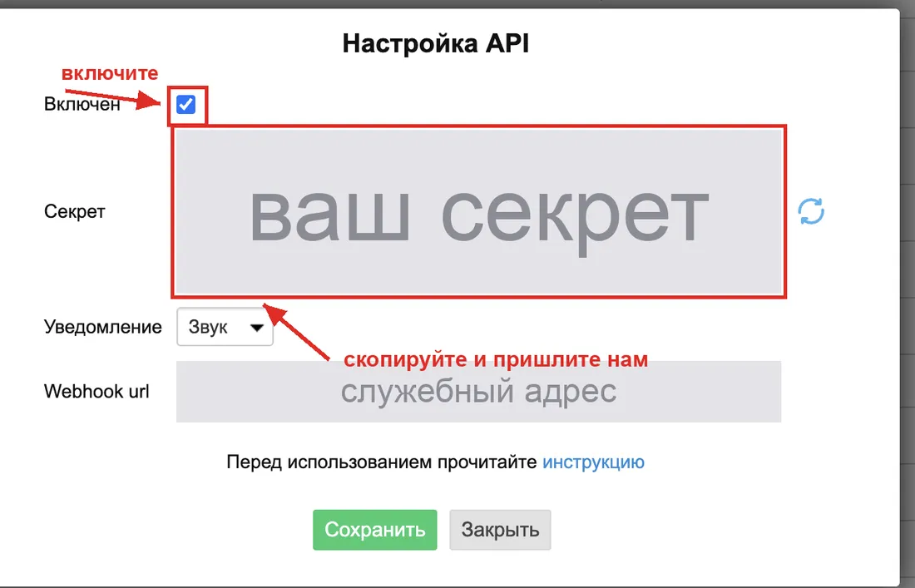Open the инструкцию link
This screenshot has height=588, width=915.
593,462
